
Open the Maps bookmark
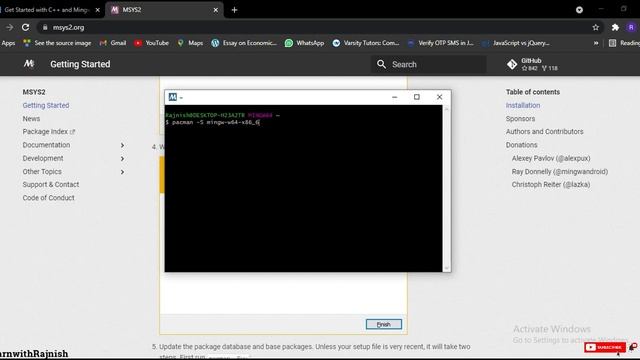190,43
